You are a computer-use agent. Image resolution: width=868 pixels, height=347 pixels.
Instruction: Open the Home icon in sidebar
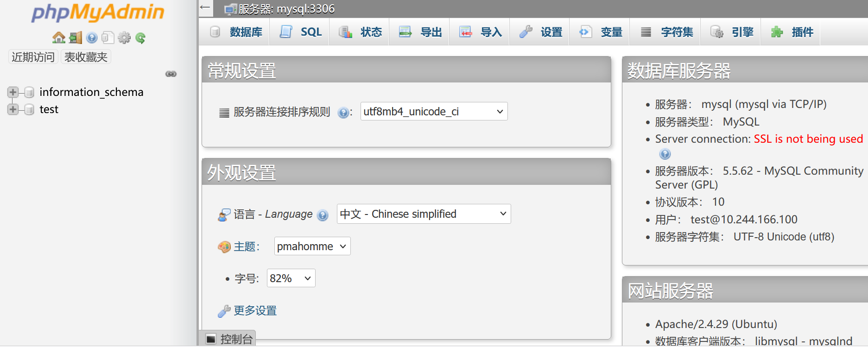click(x=58, y=38)
